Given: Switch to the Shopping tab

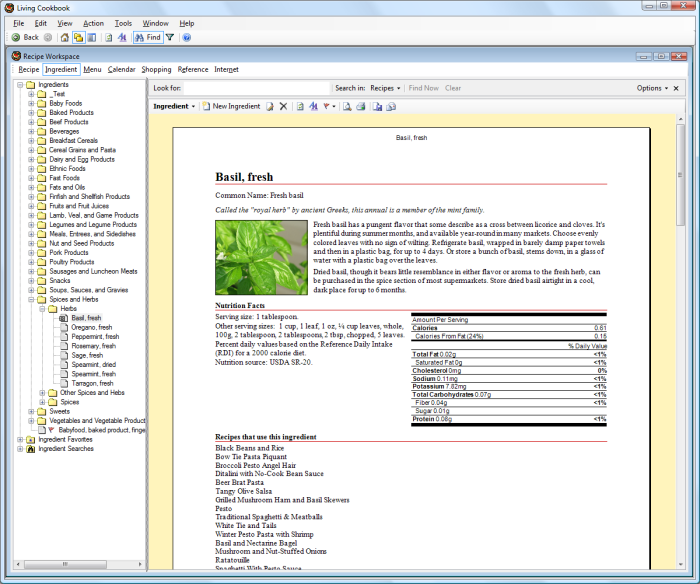Looking at the screenshot, I should point(156,69).
